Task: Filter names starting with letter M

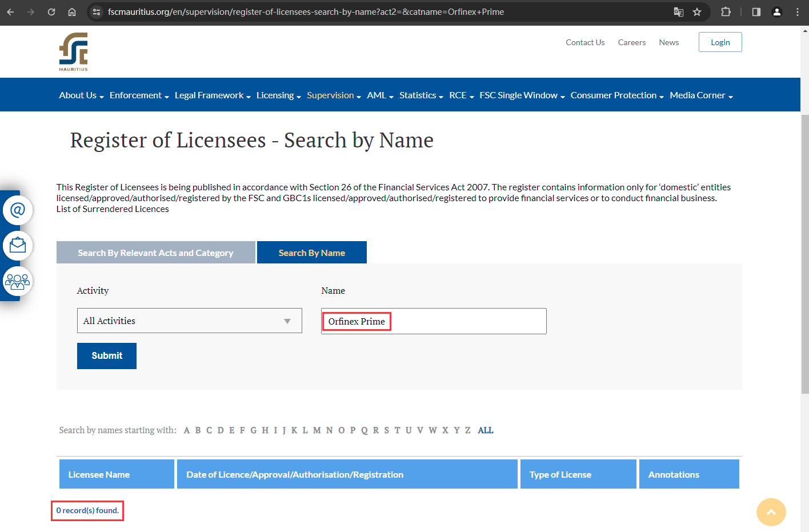Action: pos(317,430)
